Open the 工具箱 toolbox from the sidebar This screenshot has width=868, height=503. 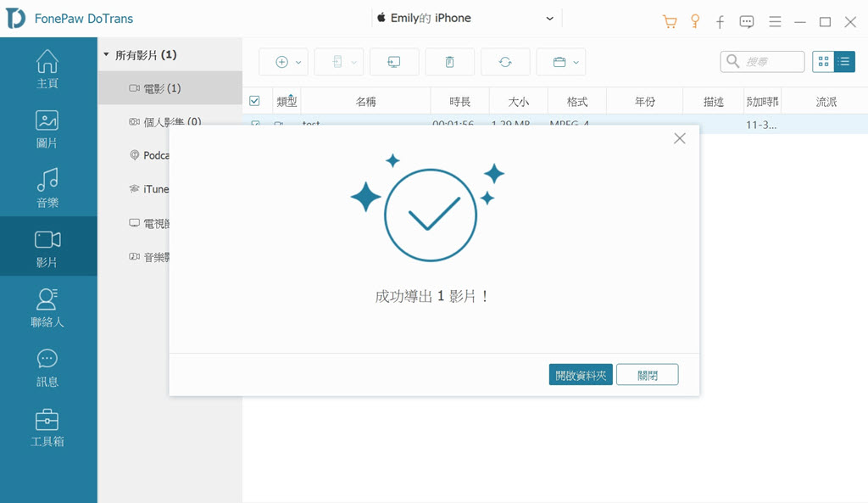click(47, 426)
